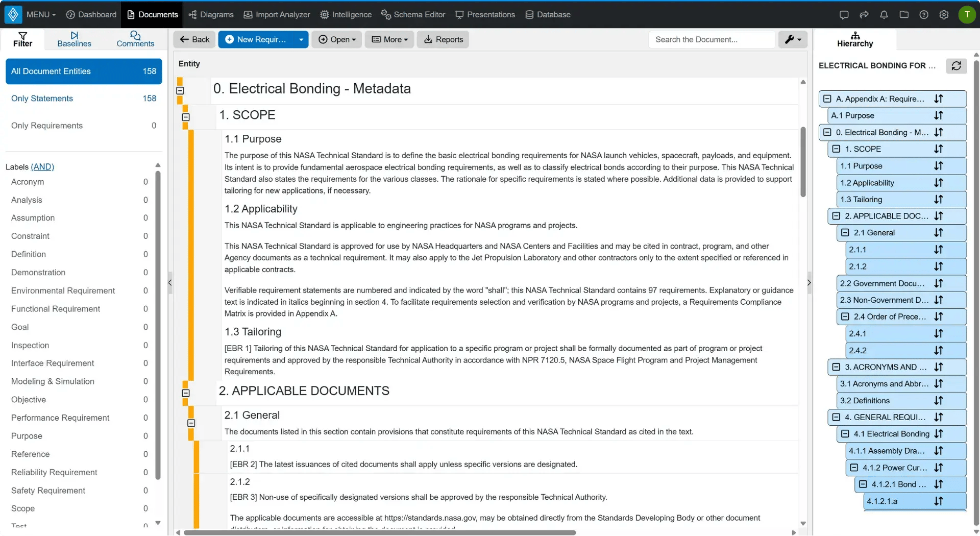Click the Reports button
The image size is (980, 536).
click(443, 39)
